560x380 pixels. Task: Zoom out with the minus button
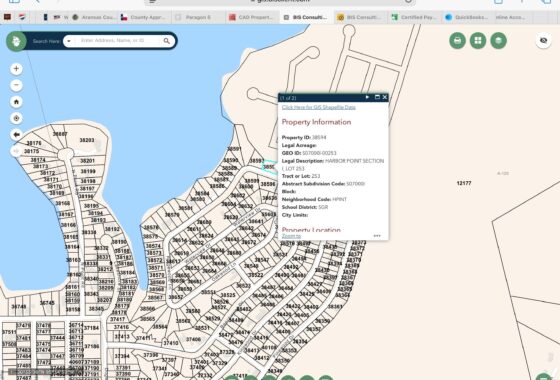tap(16, 85)
